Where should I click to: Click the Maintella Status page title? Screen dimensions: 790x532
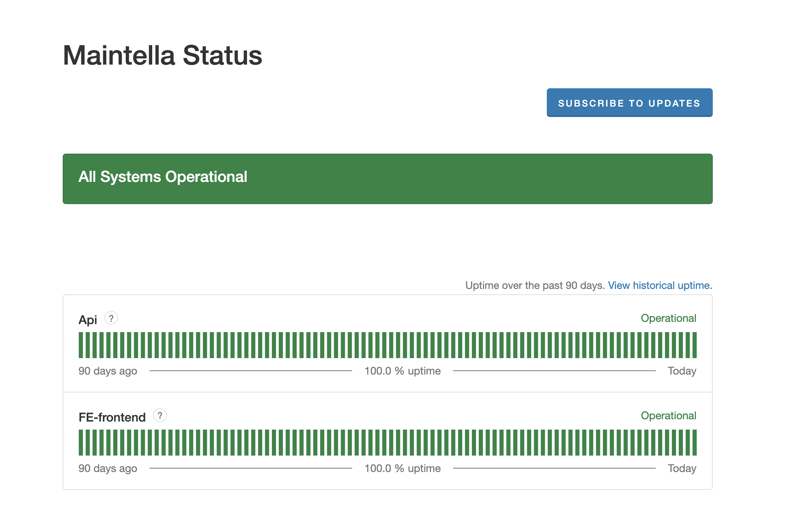(163, 55)
